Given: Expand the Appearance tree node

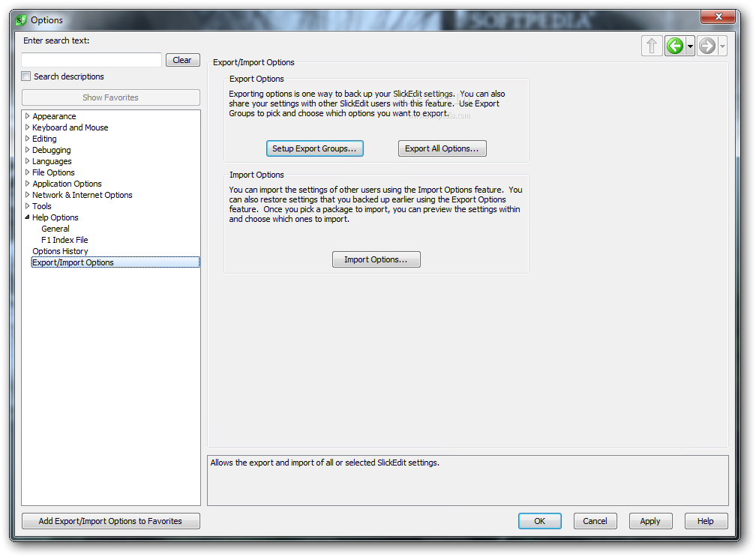Looking at the screenshot, I should 28,116.
